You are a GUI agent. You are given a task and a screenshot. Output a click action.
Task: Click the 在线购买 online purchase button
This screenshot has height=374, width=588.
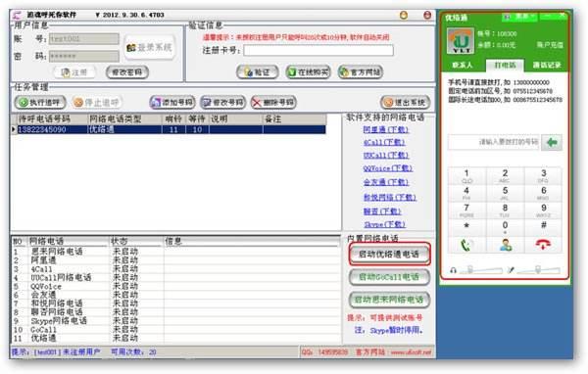308,71
